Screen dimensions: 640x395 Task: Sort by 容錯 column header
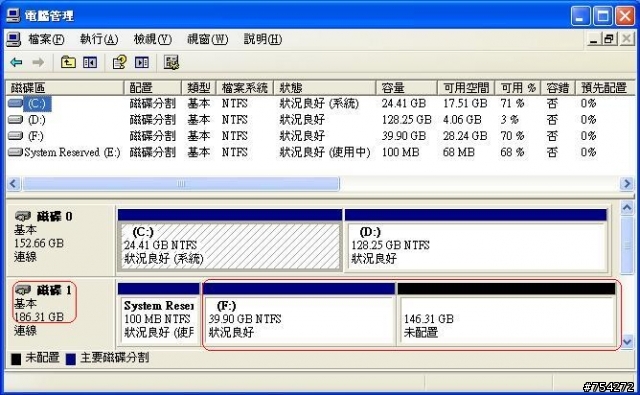click(558, 88)
